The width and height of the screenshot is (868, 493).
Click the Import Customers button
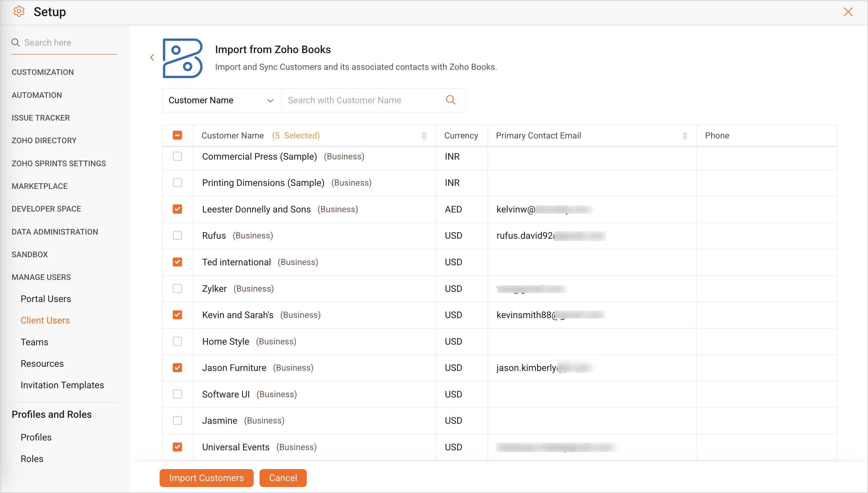pos(206,478)
